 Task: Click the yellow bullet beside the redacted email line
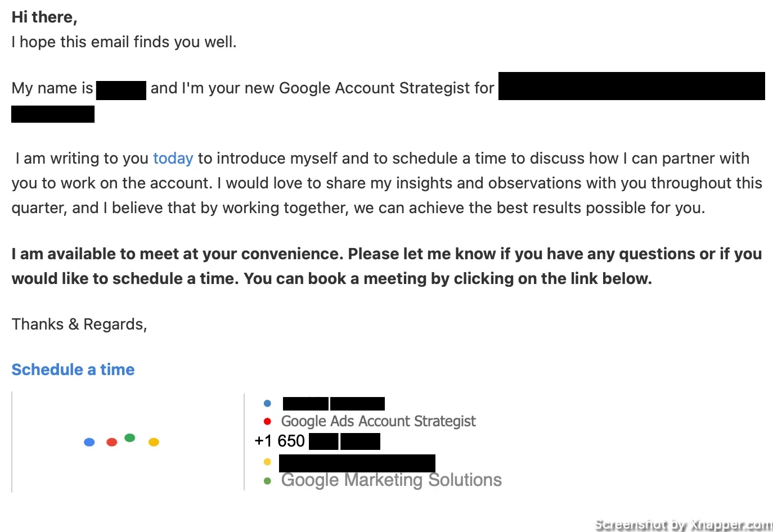(267, 462)
